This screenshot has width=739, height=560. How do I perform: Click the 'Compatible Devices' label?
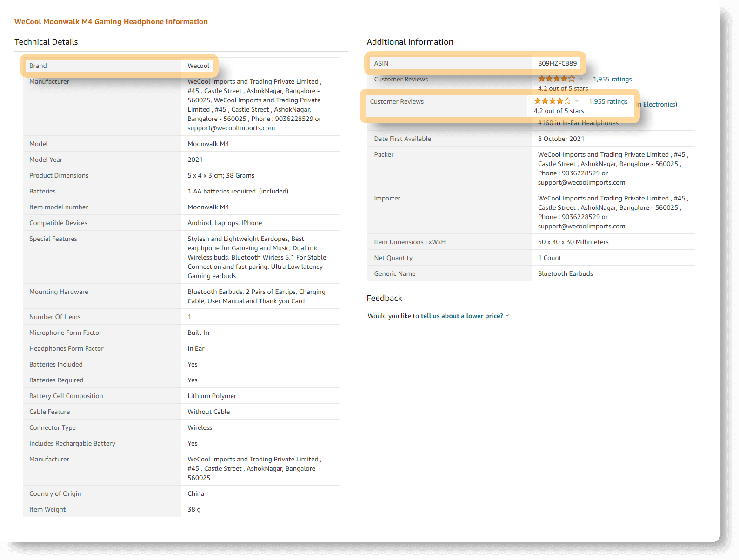[x=58, y=223]
